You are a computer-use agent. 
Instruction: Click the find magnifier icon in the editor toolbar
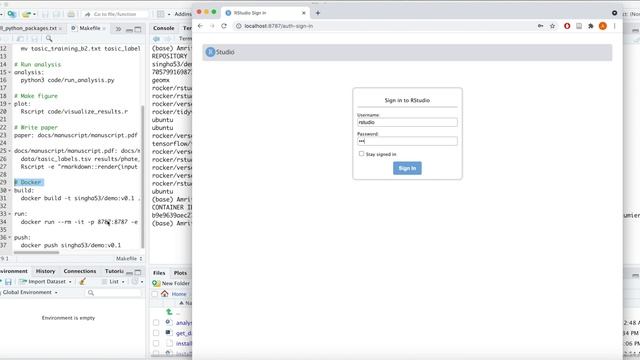[49, 39]
